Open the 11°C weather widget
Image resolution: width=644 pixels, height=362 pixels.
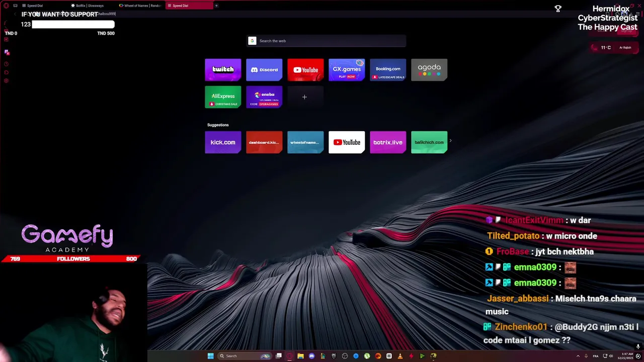click(614, 47)
